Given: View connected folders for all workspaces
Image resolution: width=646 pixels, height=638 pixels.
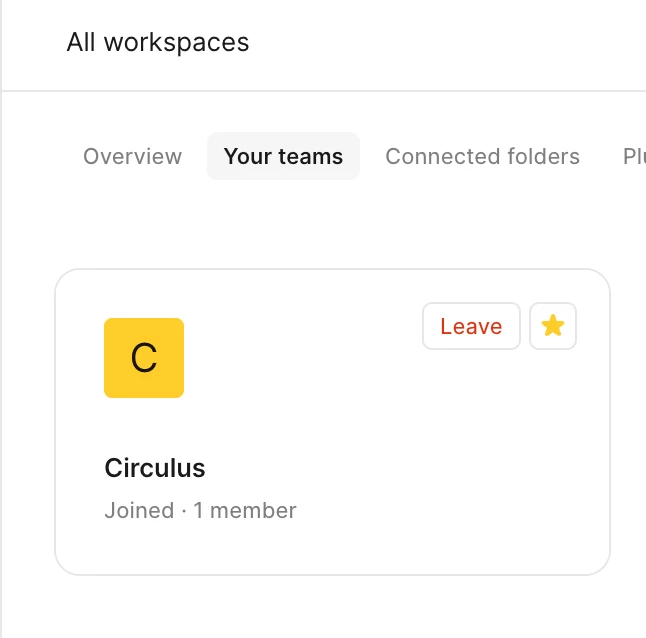Looking at the screenshot, I should (x=482, y=156).
